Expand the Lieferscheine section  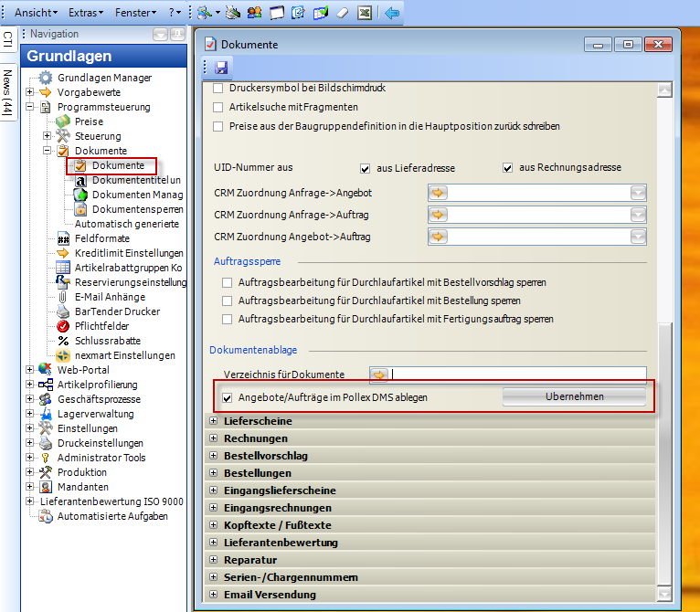(214, 421)
